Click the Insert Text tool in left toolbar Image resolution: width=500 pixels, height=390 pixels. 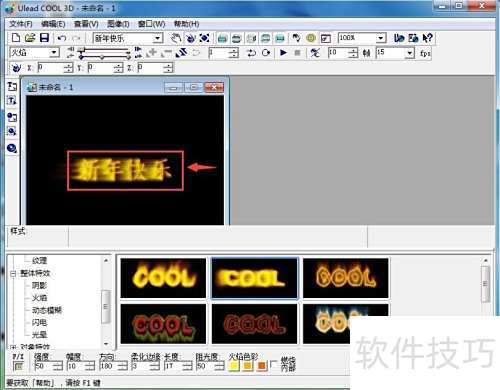[x=12, y=86]
